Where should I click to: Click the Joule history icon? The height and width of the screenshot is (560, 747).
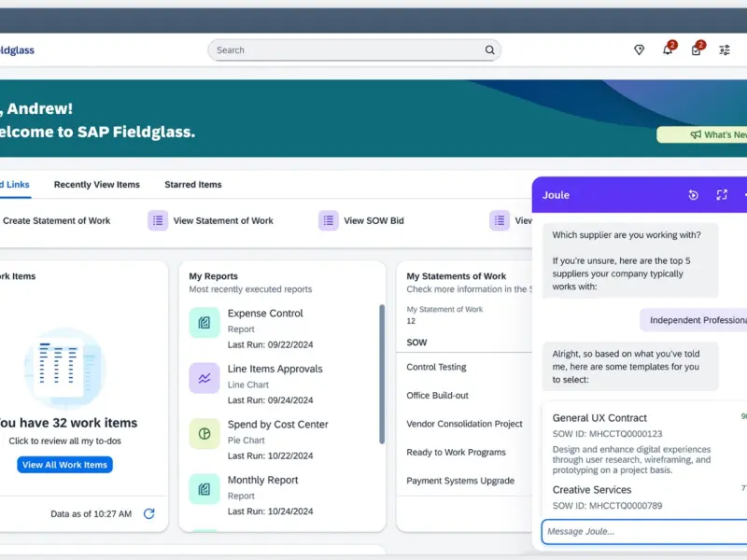(x=693, y=195)
